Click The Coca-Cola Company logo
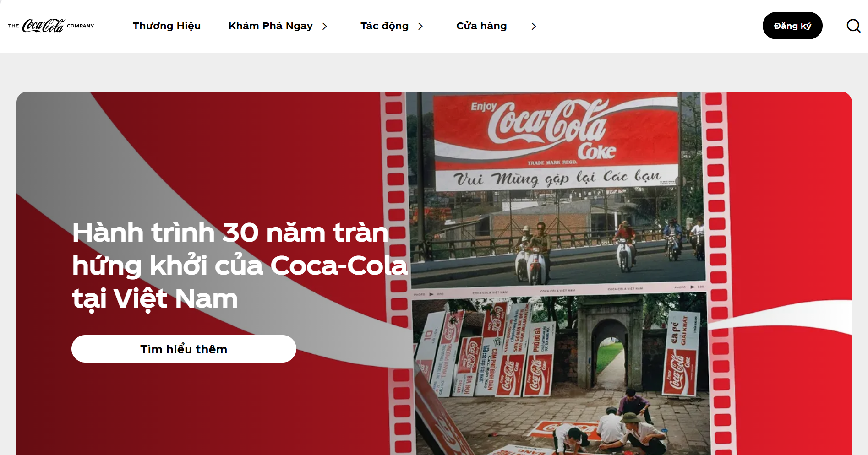Viewport: 868px width, 455px height. click(x=51, y=26)
